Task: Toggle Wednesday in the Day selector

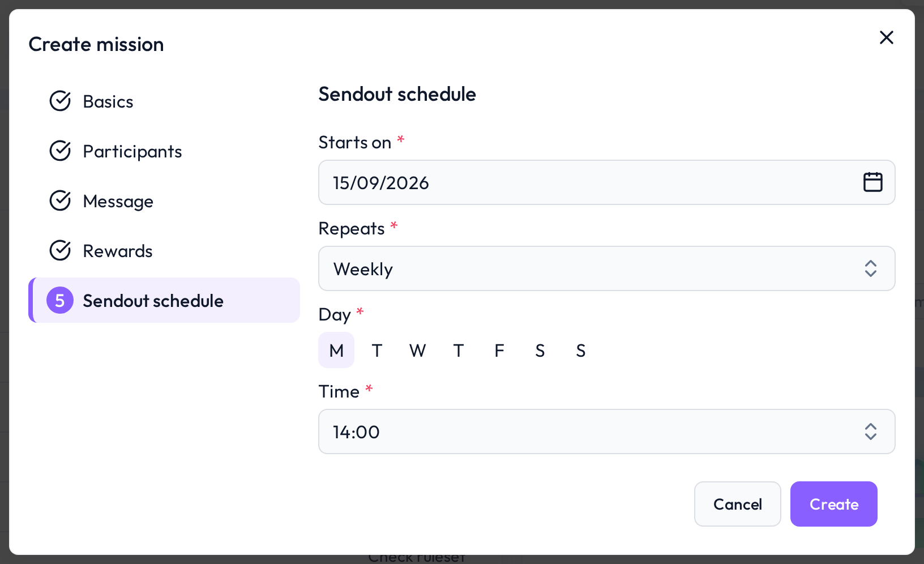Action: coord(418,350)
